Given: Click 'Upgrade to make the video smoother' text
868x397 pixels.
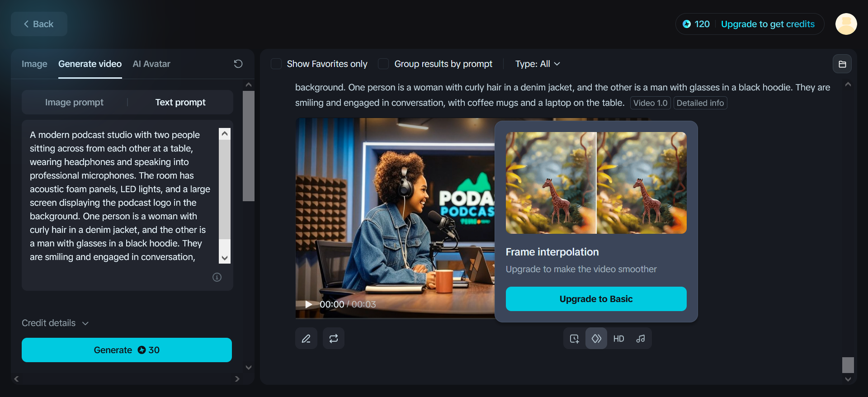Looking at the screenshot, I should click(x=581, y=269).
